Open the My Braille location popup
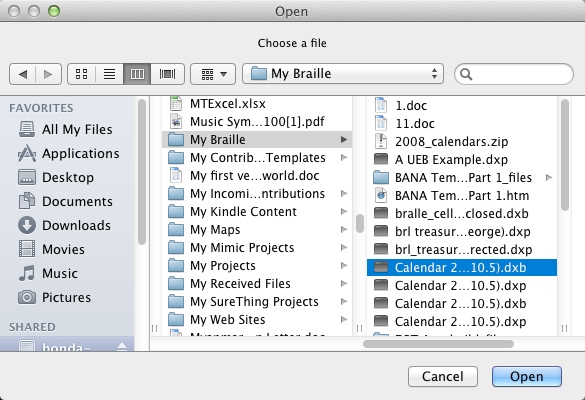 (x=343, y=74)
